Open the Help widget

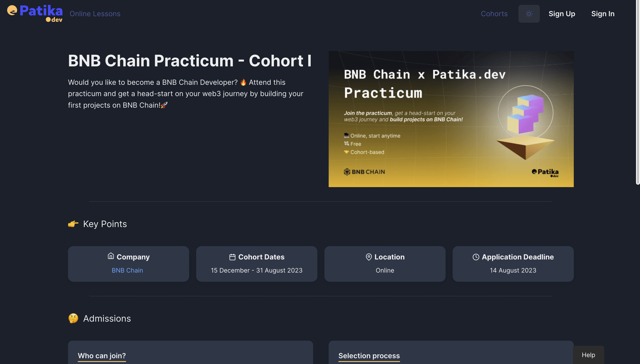pos(588,355)
